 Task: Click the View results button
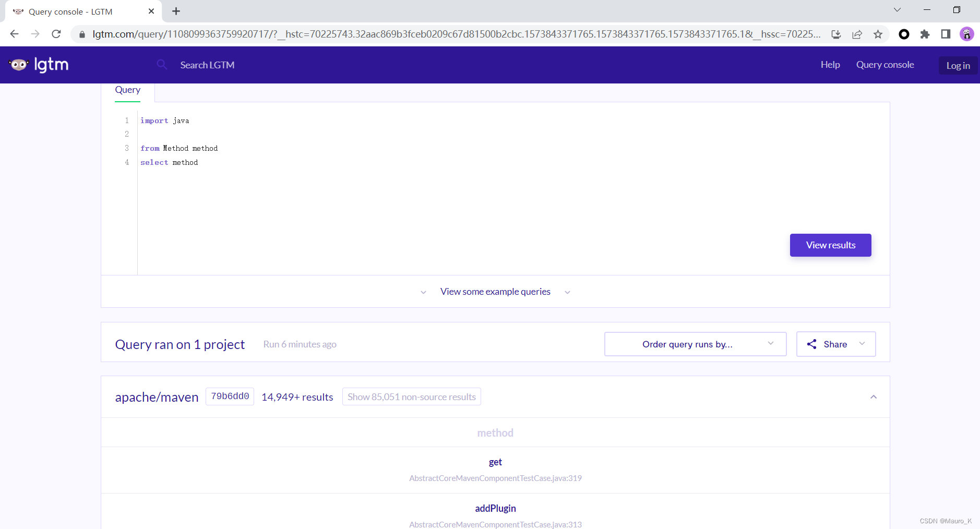[830, 245]
